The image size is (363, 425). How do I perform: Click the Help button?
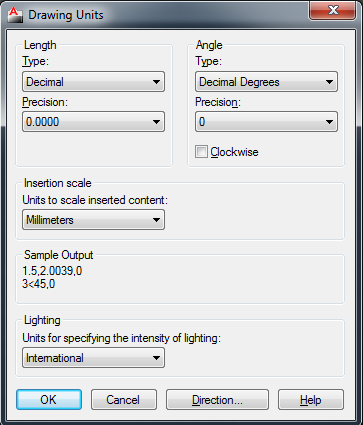point(311,399)
